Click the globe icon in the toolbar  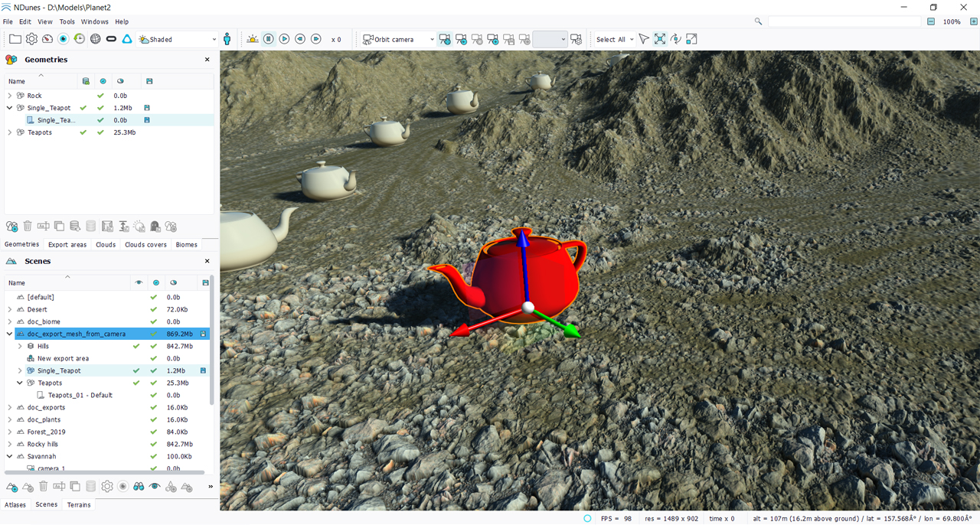[x=95, y=39]
